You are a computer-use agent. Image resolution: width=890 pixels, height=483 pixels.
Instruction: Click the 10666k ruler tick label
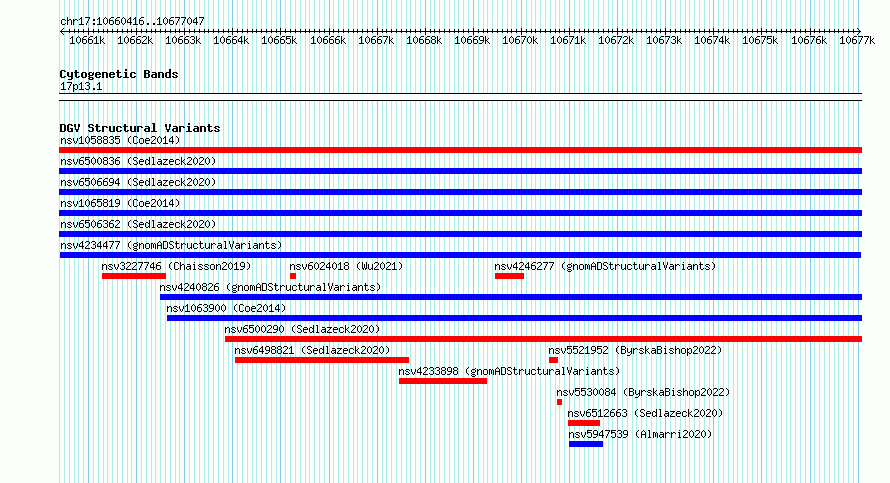pos(328,40)
